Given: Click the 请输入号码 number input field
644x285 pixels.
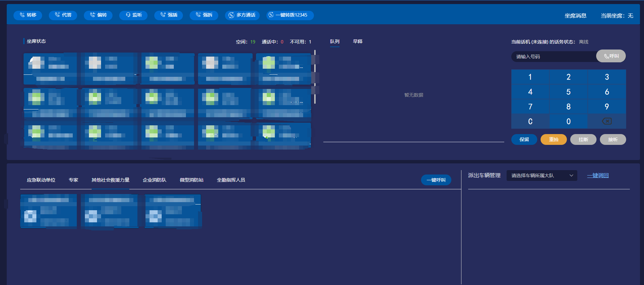Looking at the screenshot, I should [x=553, y=57].
